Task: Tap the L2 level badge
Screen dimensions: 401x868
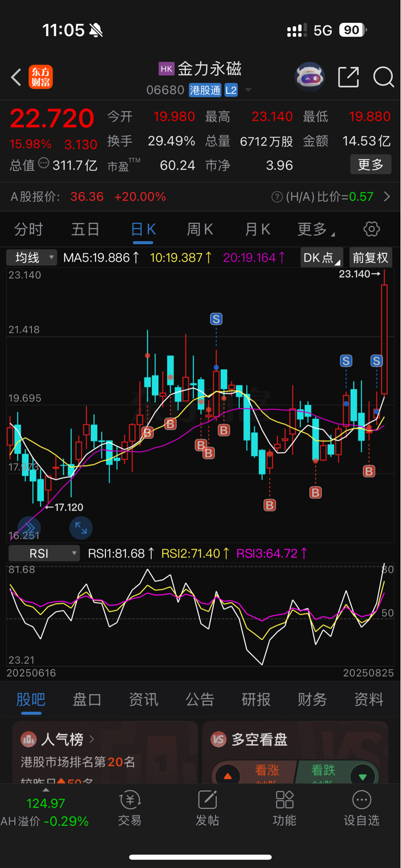Action: point(231,90)
